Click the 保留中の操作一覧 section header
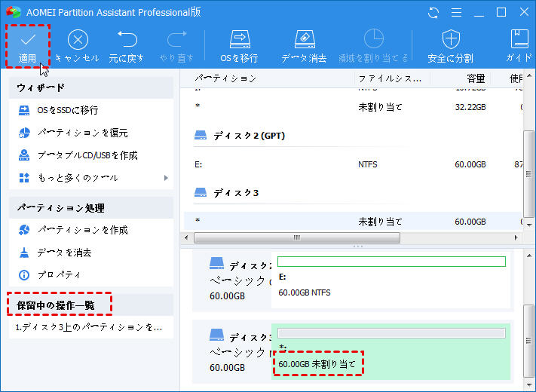The width and height of the screenshot is (536, 392). (x=92, y=305)
